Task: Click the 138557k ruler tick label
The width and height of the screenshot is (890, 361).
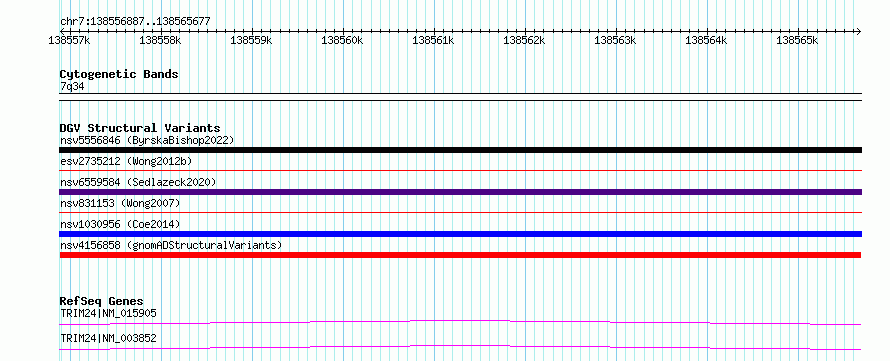Action: point(69,40)
